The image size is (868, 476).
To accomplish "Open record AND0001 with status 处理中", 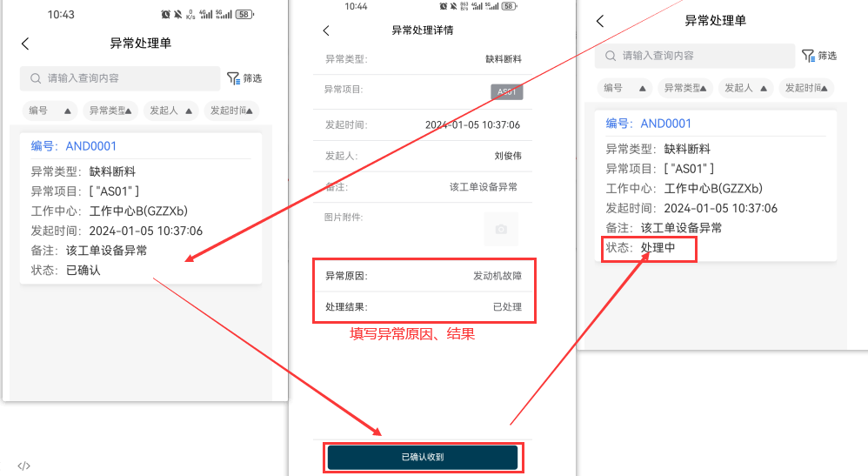I will (715, 185).
